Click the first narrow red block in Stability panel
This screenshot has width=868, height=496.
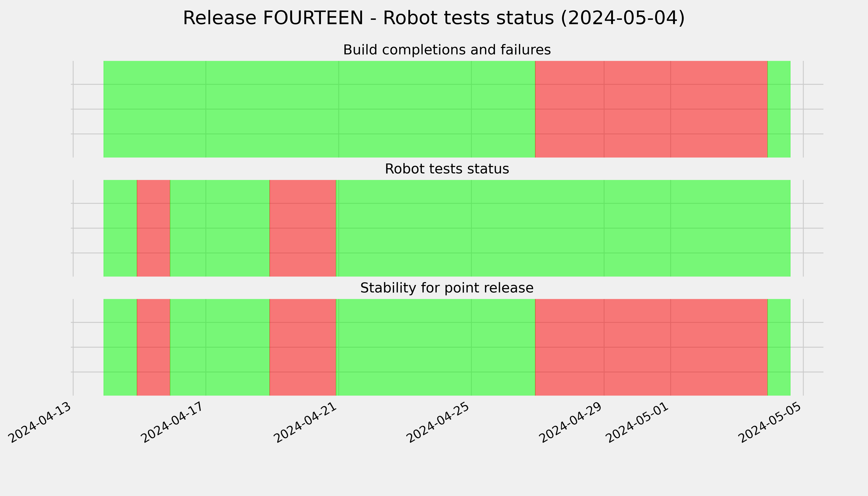point(153,347)
